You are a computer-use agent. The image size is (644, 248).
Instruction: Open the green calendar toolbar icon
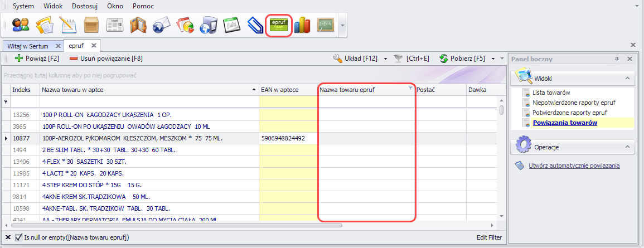231,25
